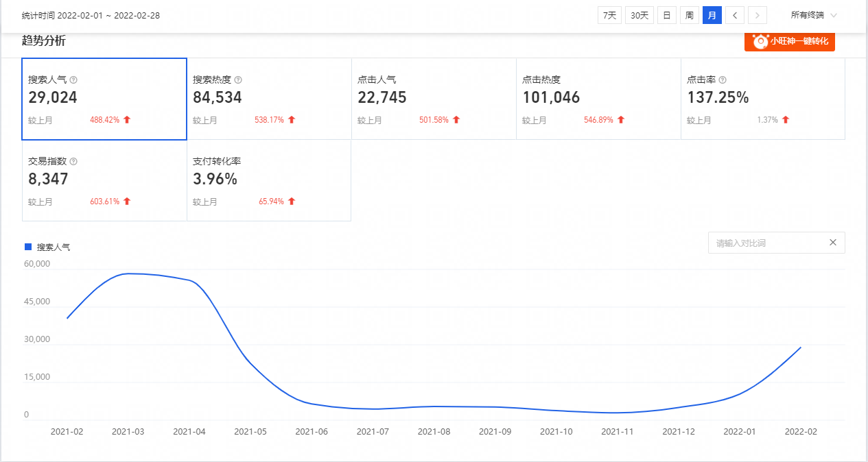The image size is (868, 462).
Task: Go to next period with right arrow
Action: (758, 15)
